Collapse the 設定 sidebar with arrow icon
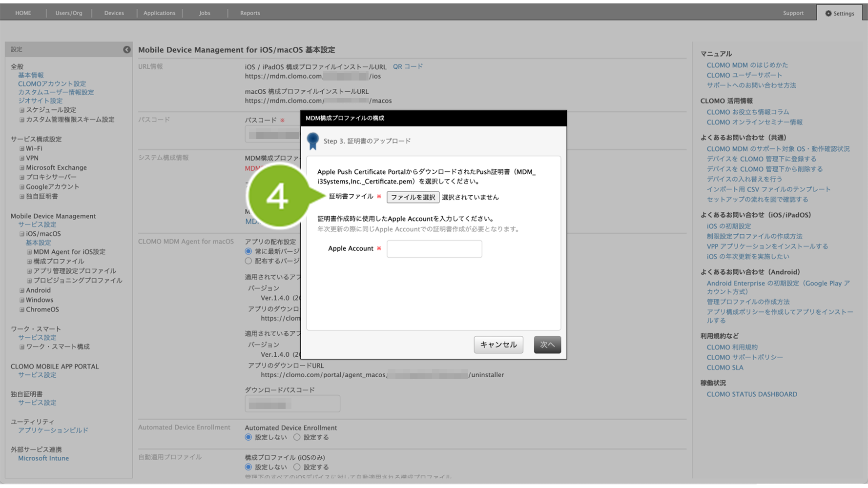Image resolution: width=868 pixels, height=488 pixels. pos(126,49)
